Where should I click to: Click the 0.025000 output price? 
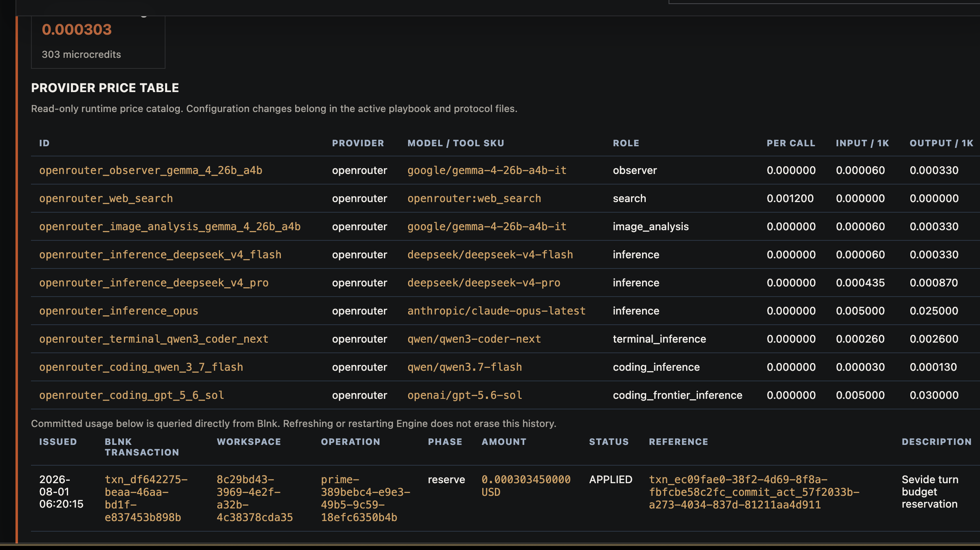click(x=934, y=311)
